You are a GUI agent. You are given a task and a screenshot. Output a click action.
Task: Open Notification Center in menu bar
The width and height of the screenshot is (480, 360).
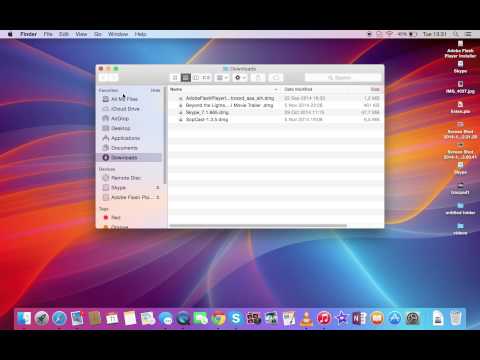(468, 34)
